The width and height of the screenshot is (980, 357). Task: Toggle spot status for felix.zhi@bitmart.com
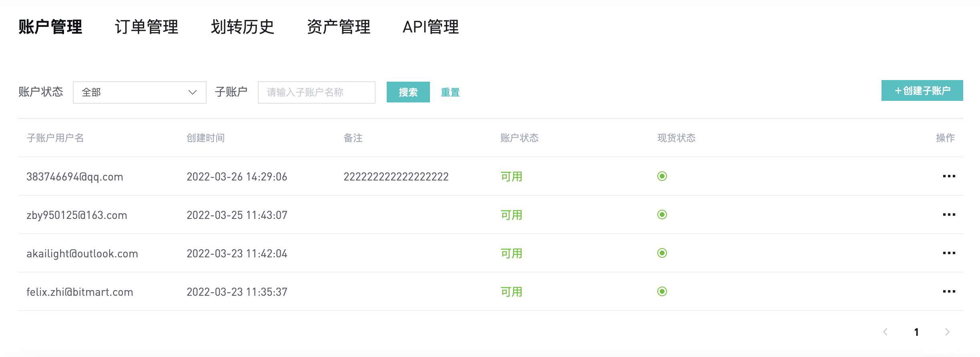[x=662, y=291]
